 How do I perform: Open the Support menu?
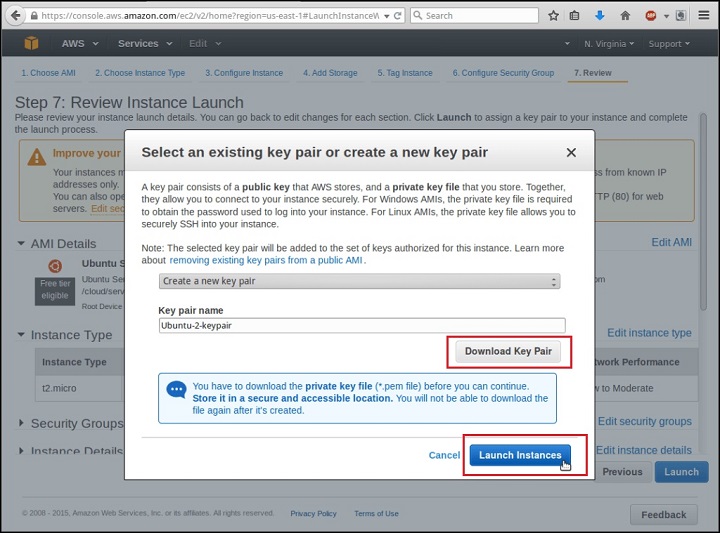coord(669,44)
